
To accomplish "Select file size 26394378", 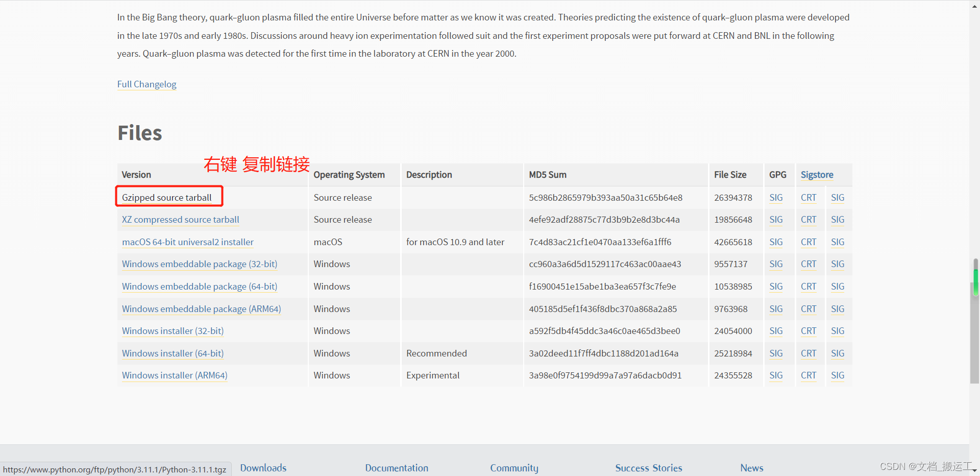I will (x=733, y=198).
